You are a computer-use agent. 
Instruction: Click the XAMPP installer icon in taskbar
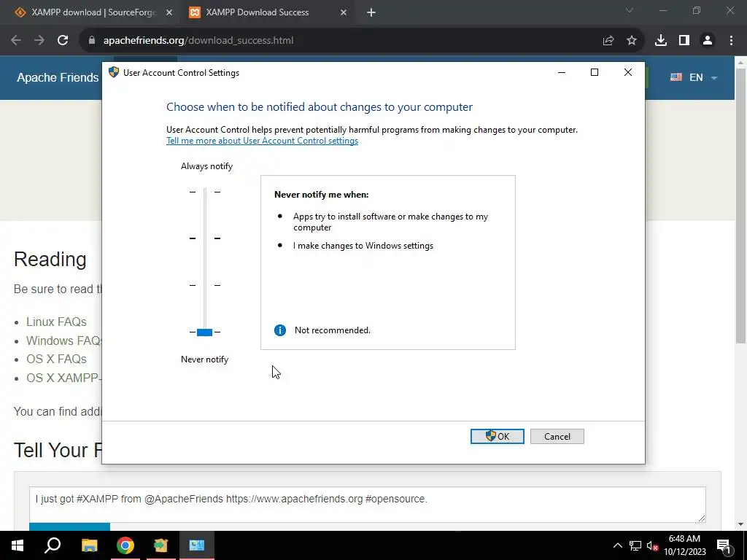161,545
